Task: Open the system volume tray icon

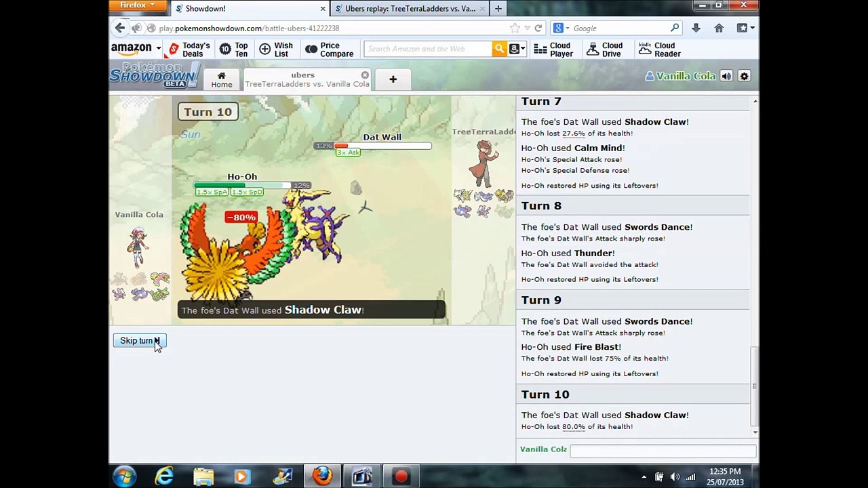Action: 675,477
